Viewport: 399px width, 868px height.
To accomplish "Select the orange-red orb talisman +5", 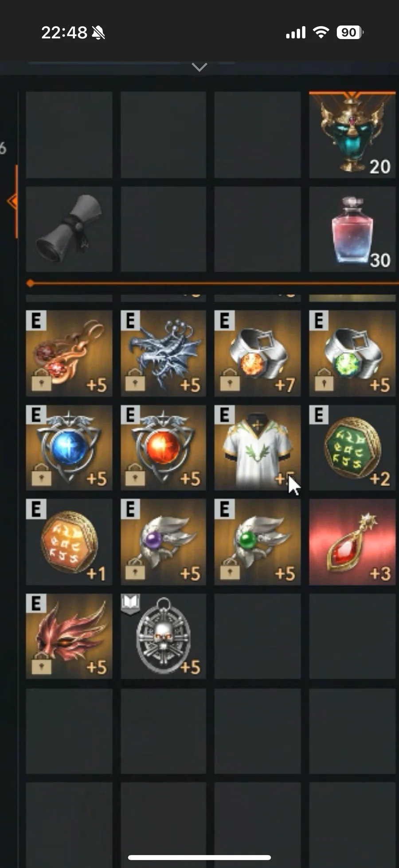I will [x=163, y=448].
